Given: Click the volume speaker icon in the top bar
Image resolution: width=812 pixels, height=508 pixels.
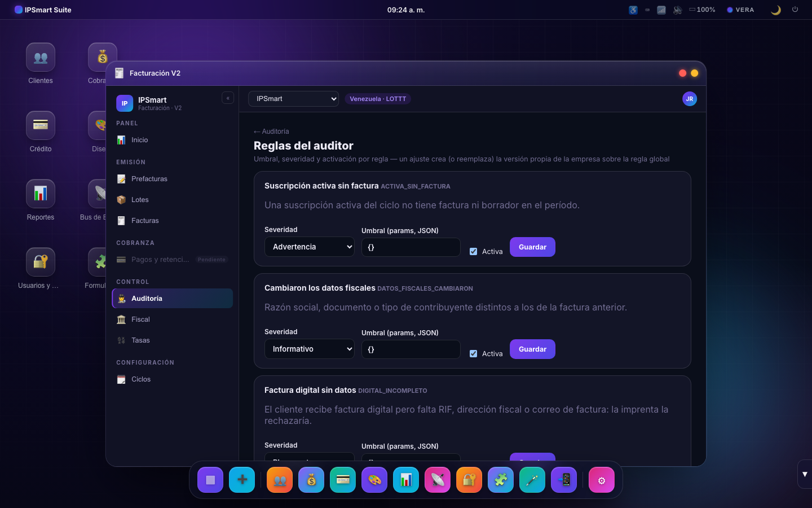Looking at the screenshot, I should click(677, 10).
